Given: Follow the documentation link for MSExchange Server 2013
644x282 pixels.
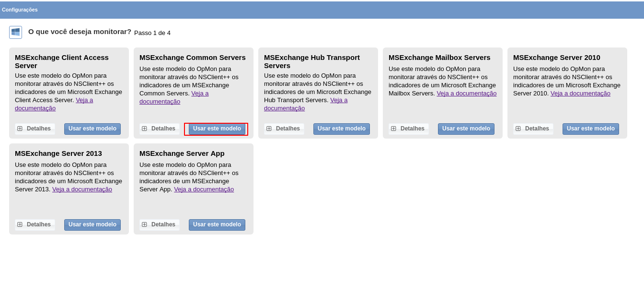Looking at the screenshot, I should pos(82,189).
